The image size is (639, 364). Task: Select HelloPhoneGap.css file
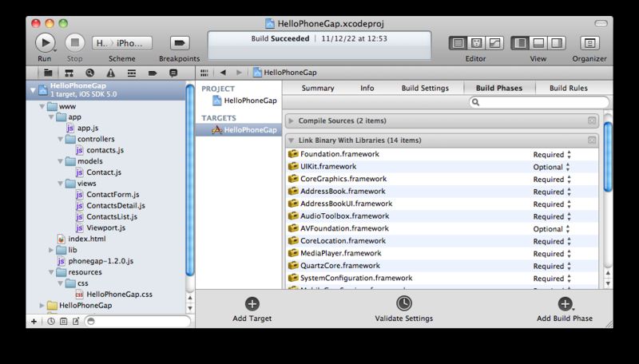[x=119, y=295]
